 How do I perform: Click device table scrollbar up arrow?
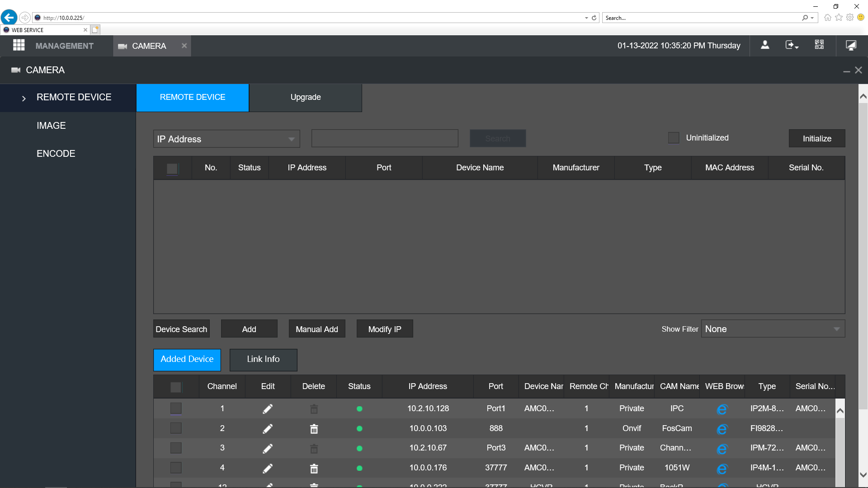click(x=840, y=411)
